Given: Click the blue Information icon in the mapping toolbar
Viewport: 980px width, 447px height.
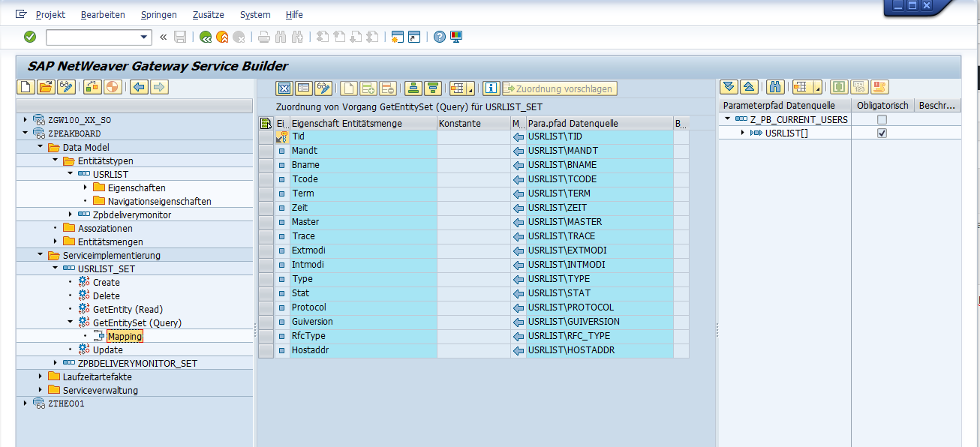Looking at the screenshot, I should (x=492, y=88).
